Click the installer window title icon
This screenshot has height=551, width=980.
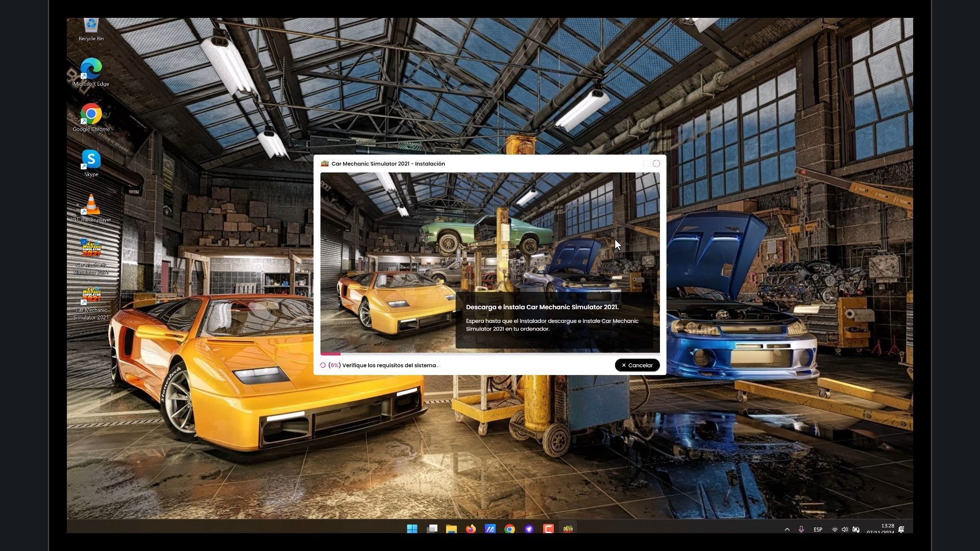(x=324, y=164)
